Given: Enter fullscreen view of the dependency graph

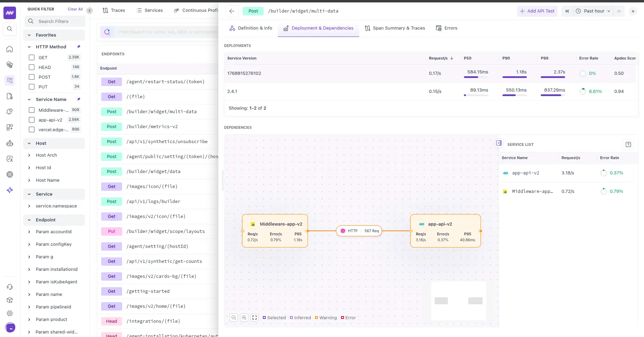Looking at the screenshot, I should coord(254,317).
